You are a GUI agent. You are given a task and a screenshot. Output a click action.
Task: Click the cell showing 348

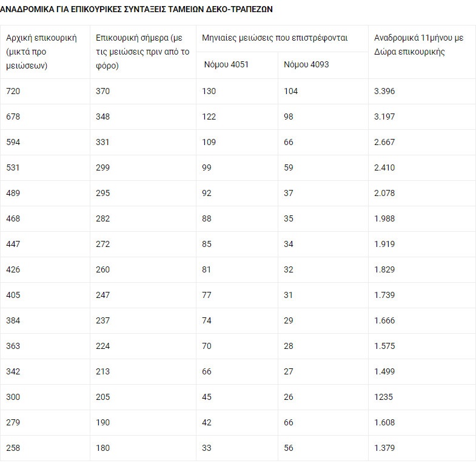pos(103,117)
